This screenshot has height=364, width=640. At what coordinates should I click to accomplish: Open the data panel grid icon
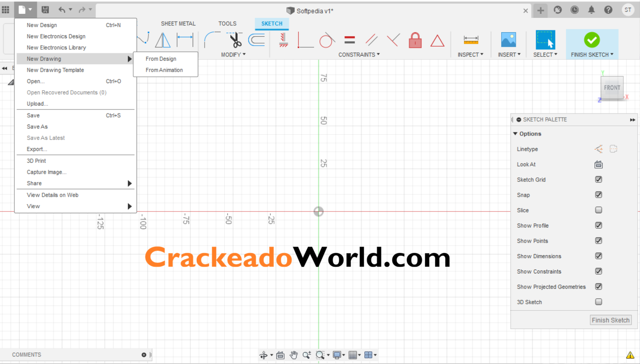pos(6,10)
